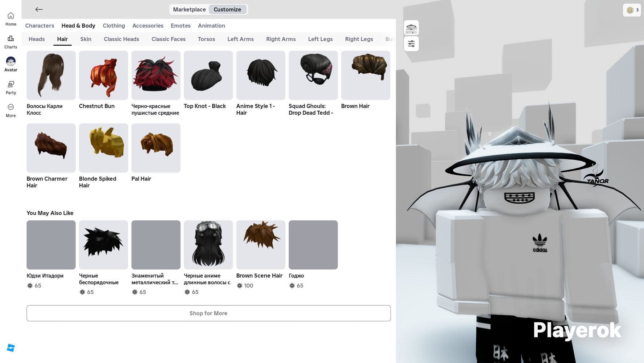Image resolution: width=644 pixels, height=363 pixels.
Task: Switch to Customize mode
Action: 227,9
